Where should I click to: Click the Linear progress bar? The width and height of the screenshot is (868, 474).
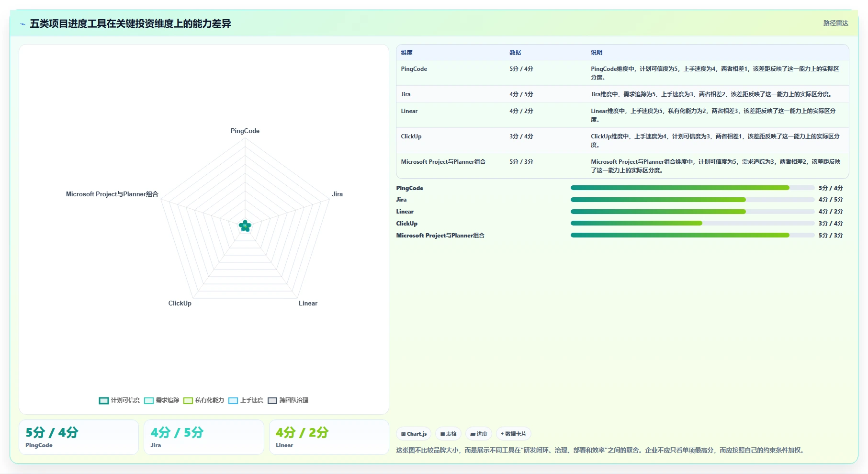click(x=692, y=212)
